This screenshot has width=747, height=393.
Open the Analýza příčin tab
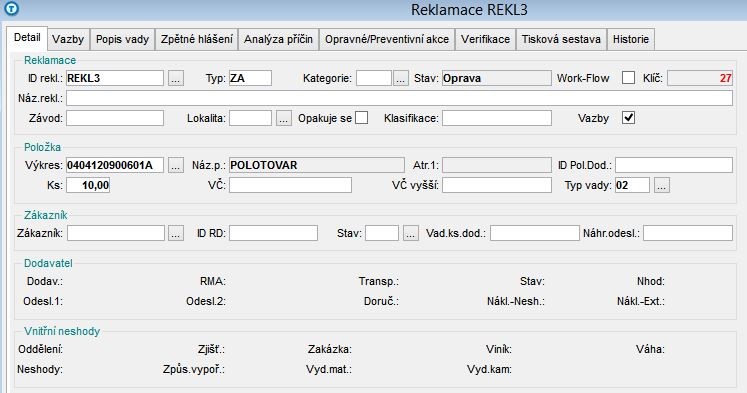click(x=278, y=39)
